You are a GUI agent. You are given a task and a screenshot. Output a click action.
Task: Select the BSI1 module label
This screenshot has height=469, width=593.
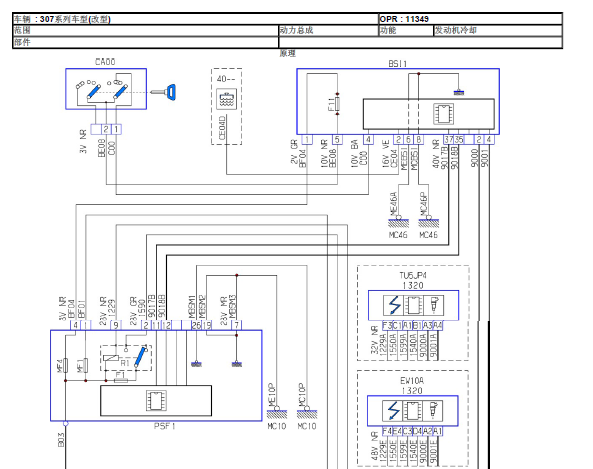click(398, 64)
